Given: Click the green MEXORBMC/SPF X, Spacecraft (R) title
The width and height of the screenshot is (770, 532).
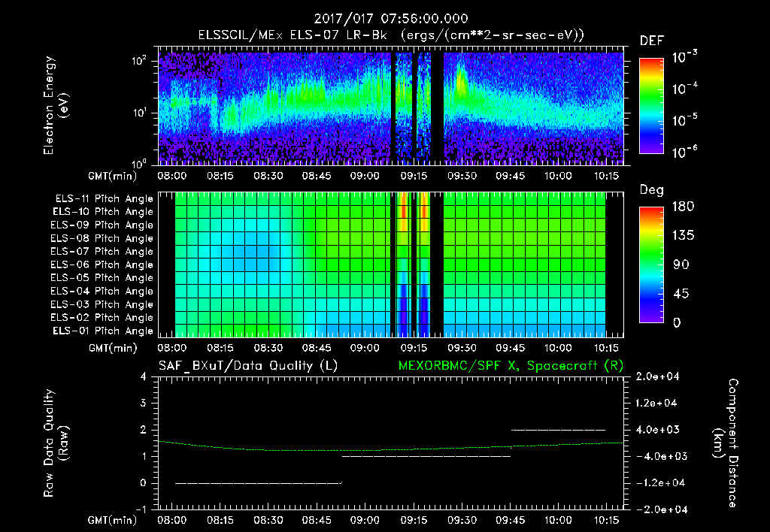Looking at the screenshot, I should [511, 366].
